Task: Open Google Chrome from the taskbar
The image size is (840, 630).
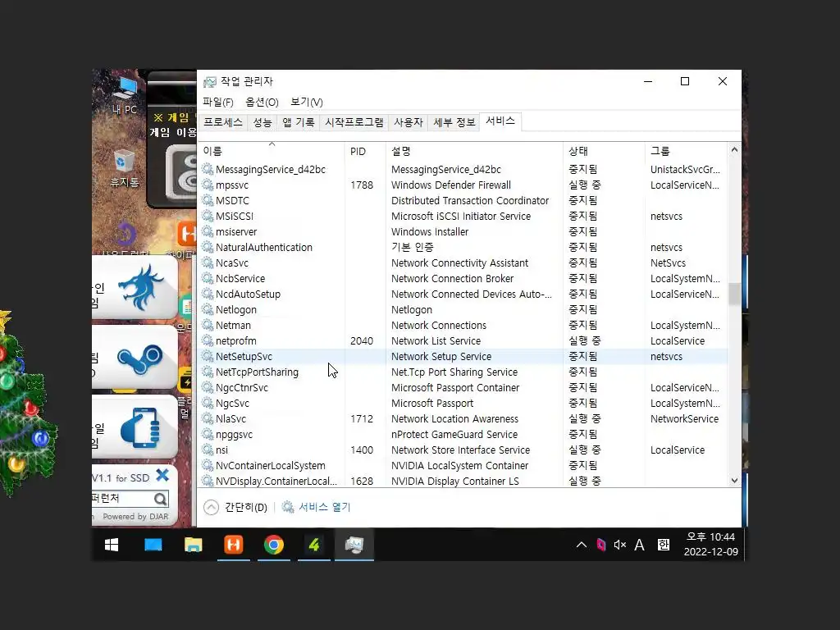Action: pyautogui.click(x=274, y=545)
